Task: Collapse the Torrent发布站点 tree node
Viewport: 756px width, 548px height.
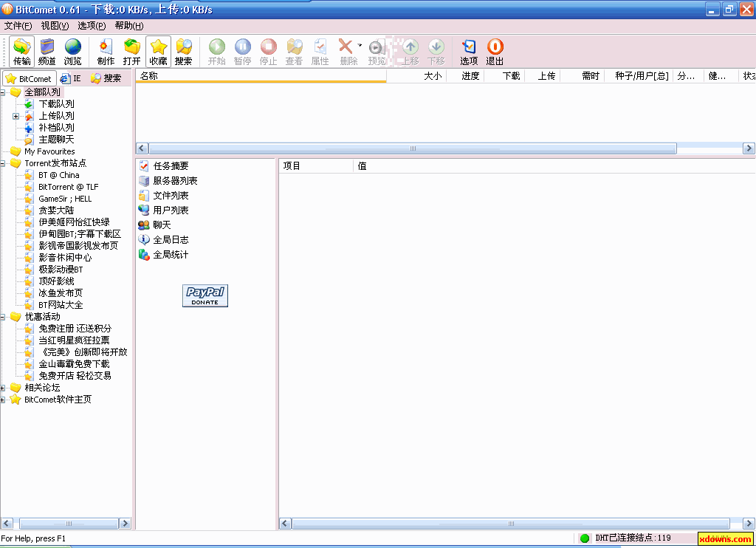Action: [x=2, y=163]
